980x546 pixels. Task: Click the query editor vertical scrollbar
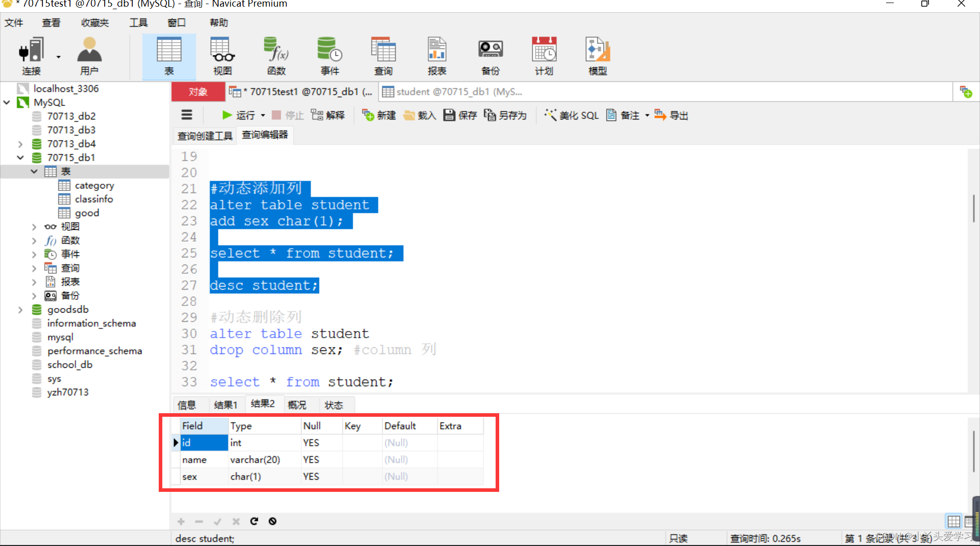(973, 208)
